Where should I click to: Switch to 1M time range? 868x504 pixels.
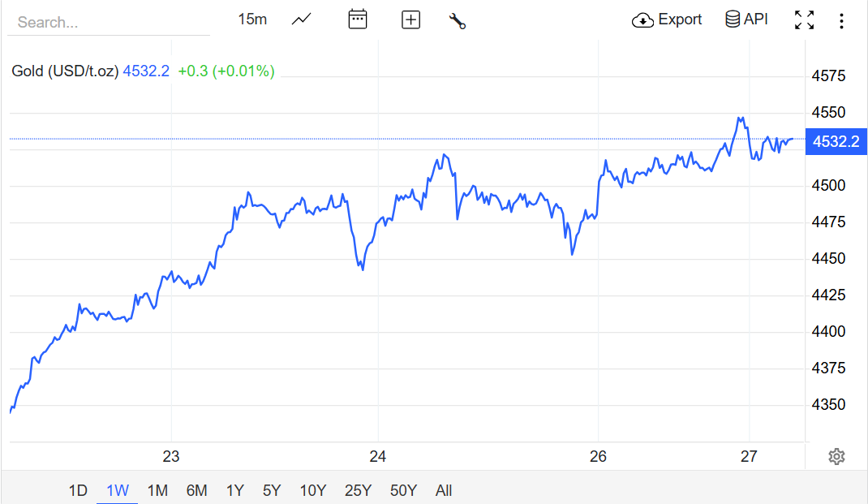point(157,490)
